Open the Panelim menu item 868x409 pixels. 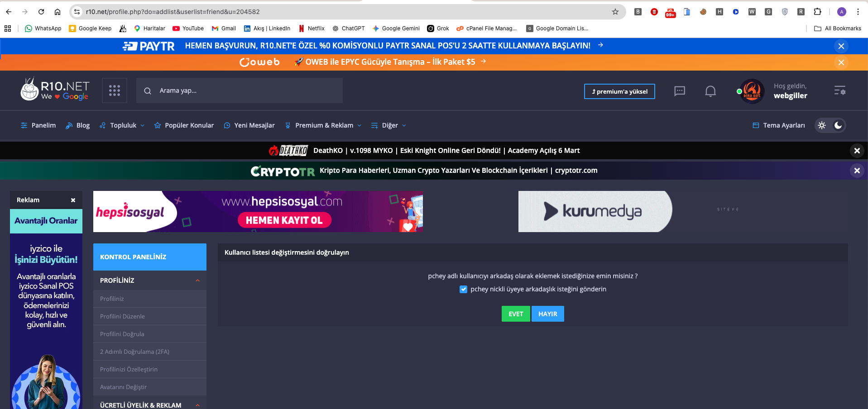38,125
